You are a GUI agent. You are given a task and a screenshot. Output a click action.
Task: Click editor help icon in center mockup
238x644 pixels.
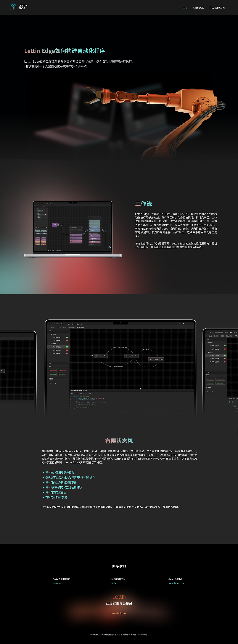[x=92, y=394]
